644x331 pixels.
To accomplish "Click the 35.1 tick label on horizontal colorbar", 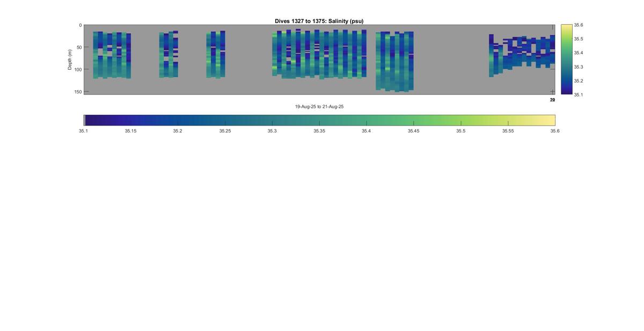I will 83,130.
